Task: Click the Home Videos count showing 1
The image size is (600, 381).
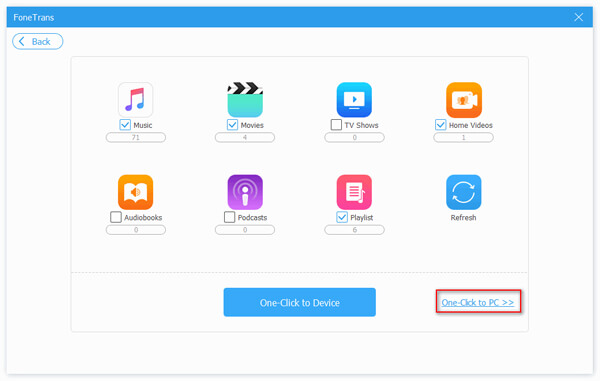Action: coord(463,137)
